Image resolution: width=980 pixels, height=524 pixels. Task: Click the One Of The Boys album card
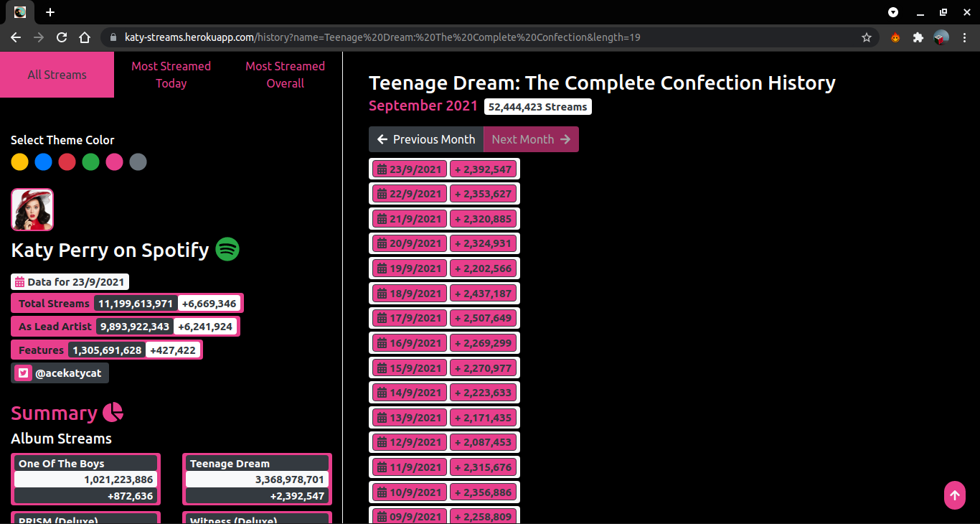point(86,479)
